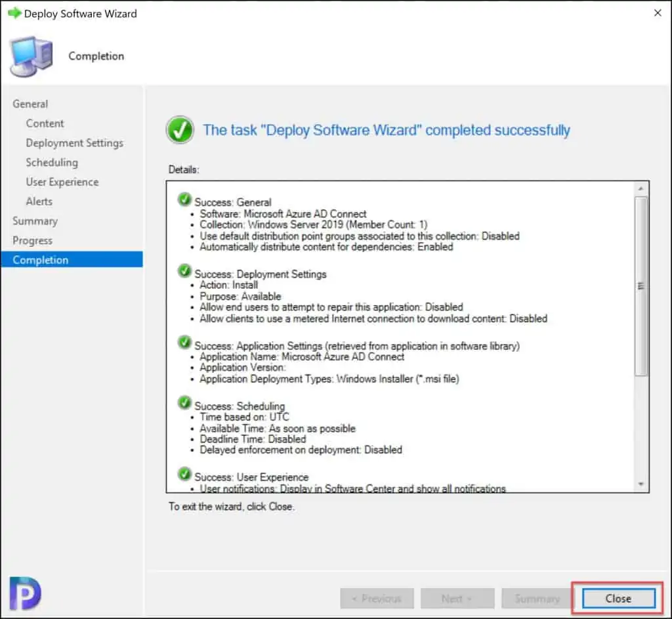Click 'Available Time: As soon as possible' line
Screen dimensions: 672x619
click(x=278, y=428)
